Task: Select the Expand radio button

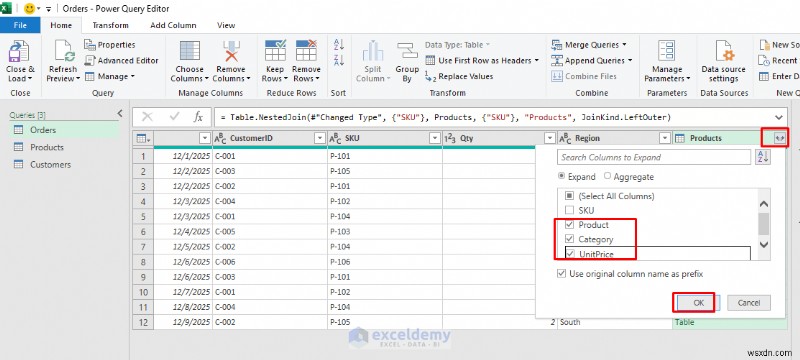Action: 561,176
